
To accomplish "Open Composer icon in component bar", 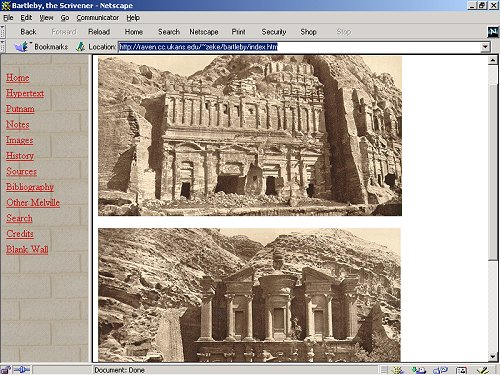I will click(482, 370).
